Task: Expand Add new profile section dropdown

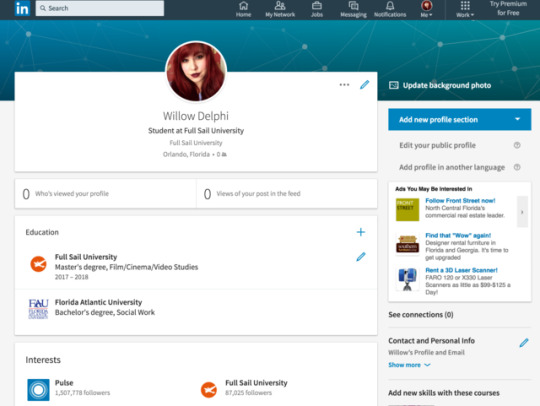Action: click(459, 119)
